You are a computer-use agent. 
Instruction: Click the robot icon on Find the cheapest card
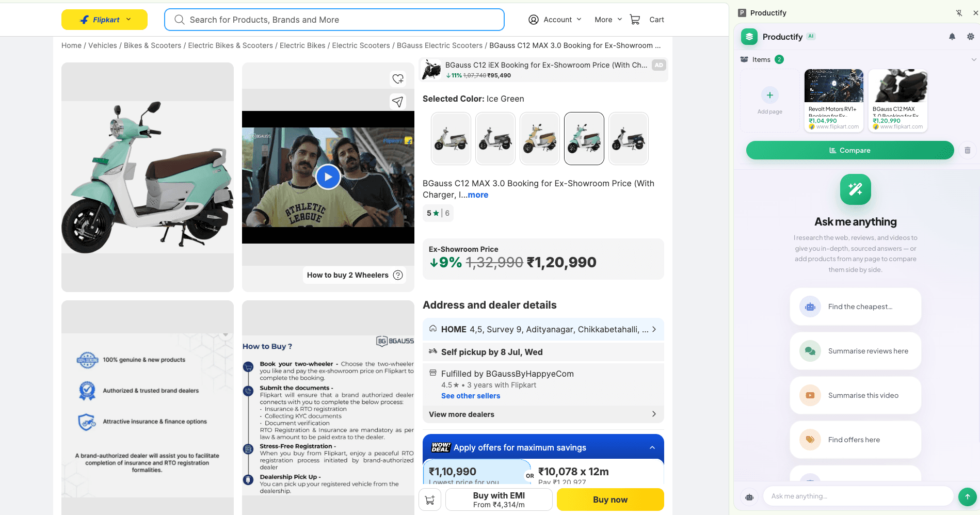[810, 307]
